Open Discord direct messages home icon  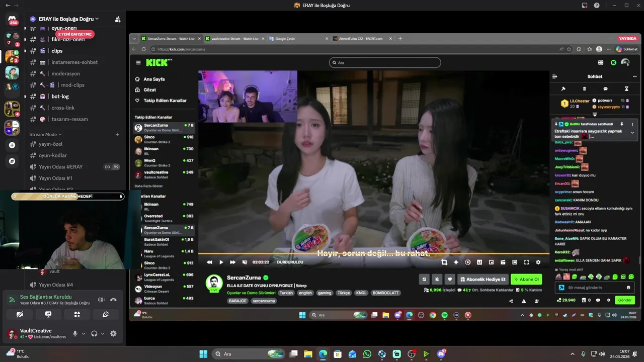pyautogui.click(x=13, y=20)
